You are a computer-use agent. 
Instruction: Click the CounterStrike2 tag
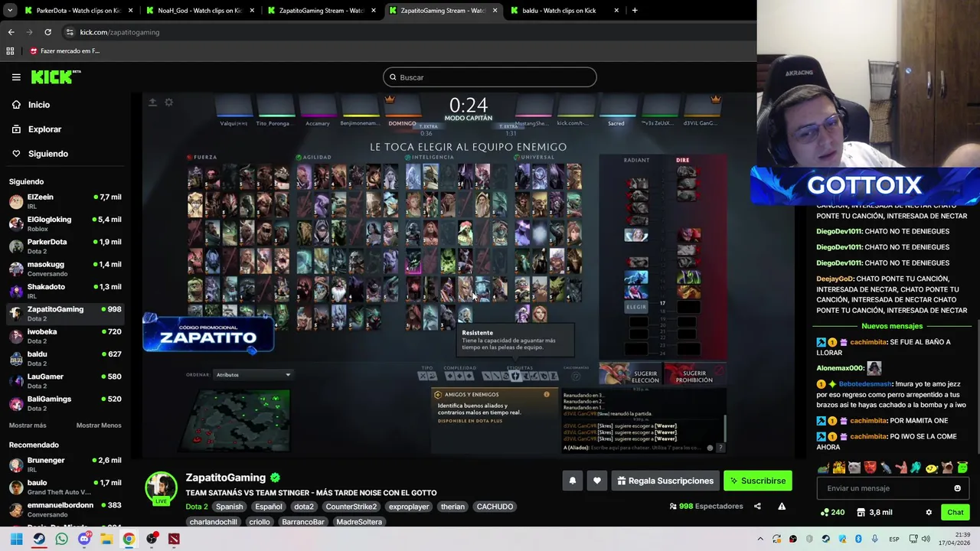click(x=351, y=507)
